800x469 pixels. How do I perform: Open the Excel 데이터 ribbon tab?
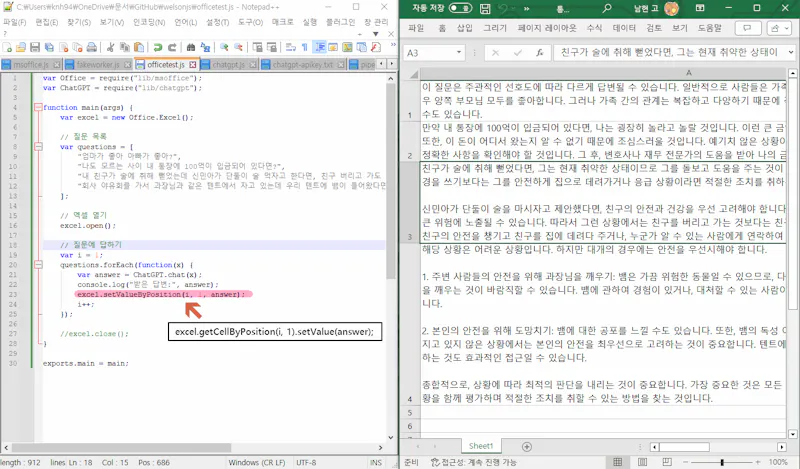click(x=624, y=28)
